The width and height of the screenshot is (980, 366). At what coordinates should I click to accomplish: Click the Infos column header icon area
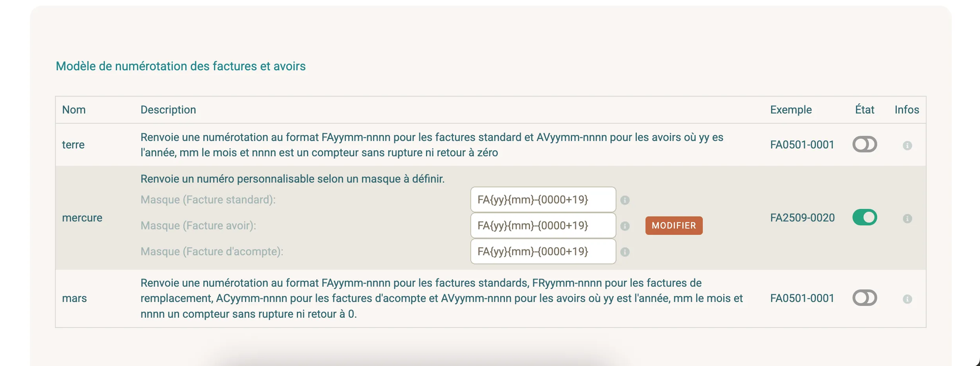(906, 110)
